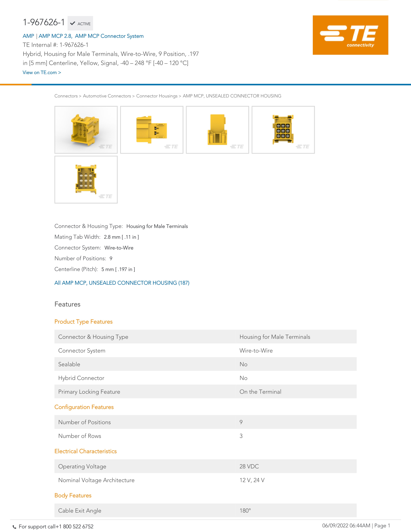Open the isometric connector product image
This screenshot has height=532, width=411.
tap(86, 130)
